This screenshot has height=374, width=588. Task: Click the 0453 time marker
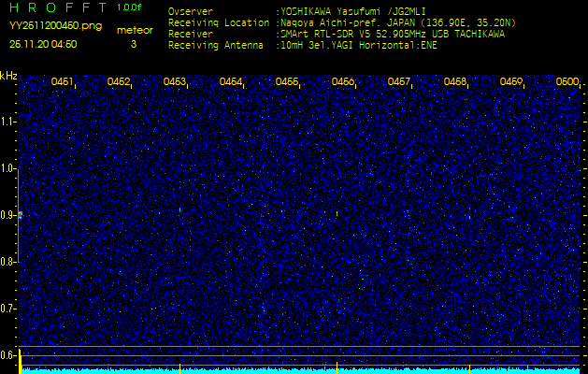click(x=175, y=82)
